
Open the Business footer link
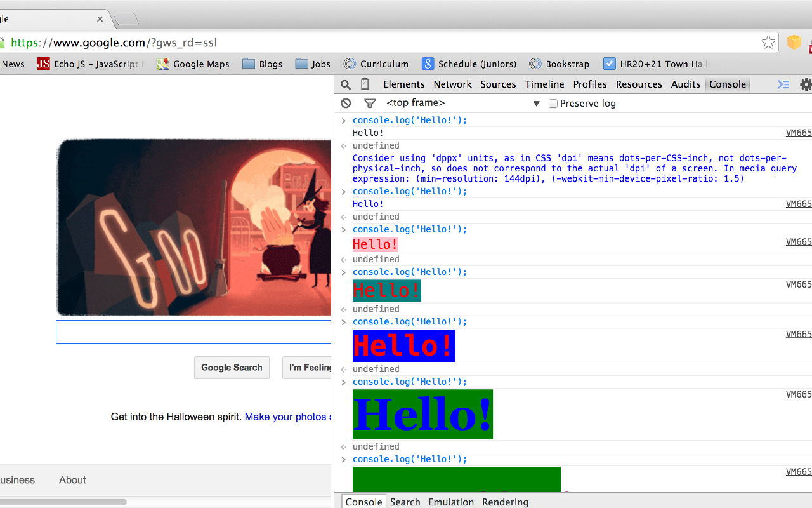(x=17, y=480)
